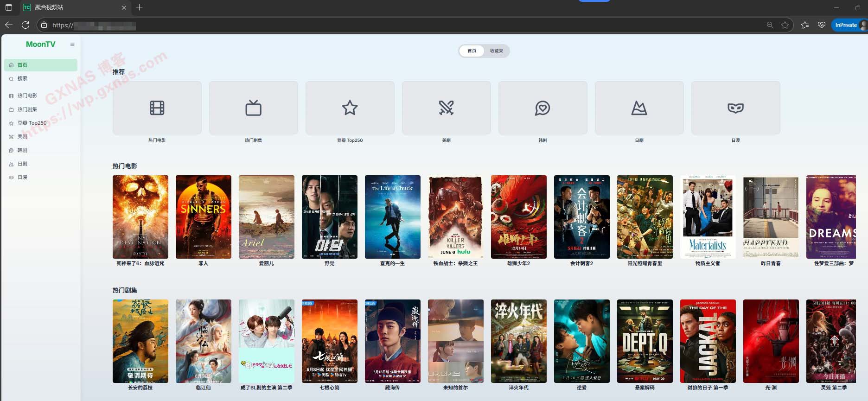Close the 聚合视频站 browser tab
868x401 pixels.
pos(124,7)
